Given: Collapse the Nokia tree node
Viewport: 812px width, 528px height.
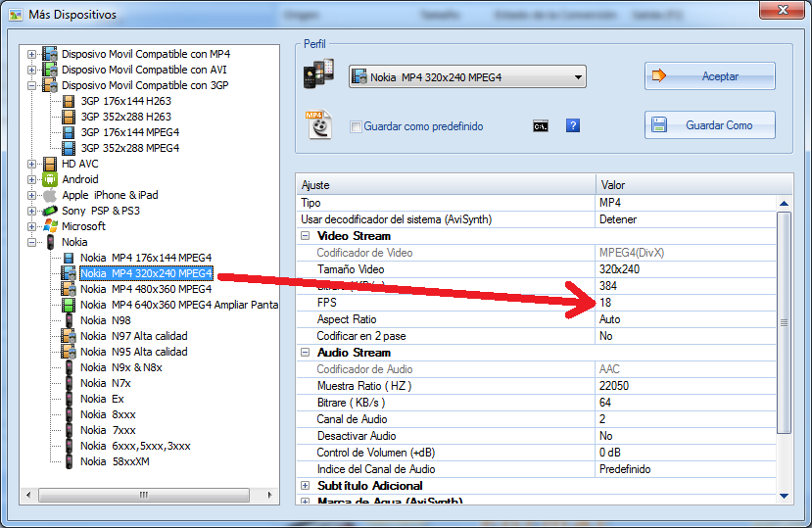Looking at the screenshot, I should [x=31, y=242].
